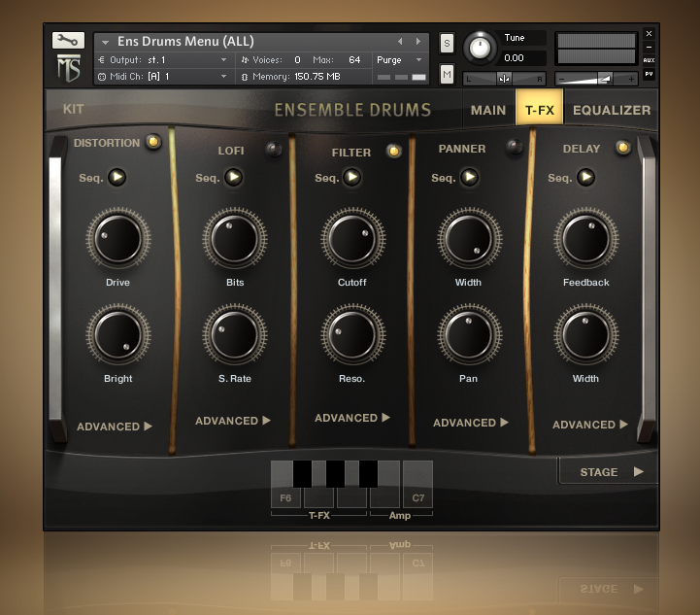
Task: Expand Delay ADVANCED settings
Action: point(589,425)
